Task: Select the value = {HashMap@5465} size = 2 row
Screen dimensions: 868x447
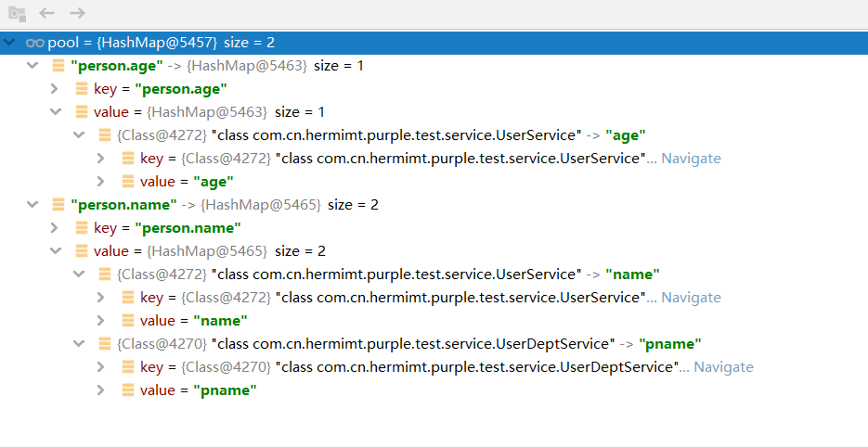Action: (x=210, y=251)
